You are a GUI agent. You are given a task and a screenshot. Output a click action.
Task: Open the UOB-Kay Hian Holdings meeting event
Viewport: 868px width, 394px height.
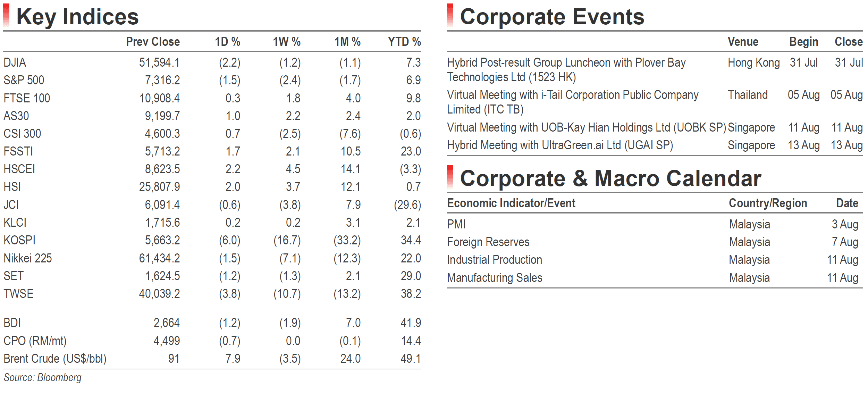pyautogui.click(x=587, y=127)
